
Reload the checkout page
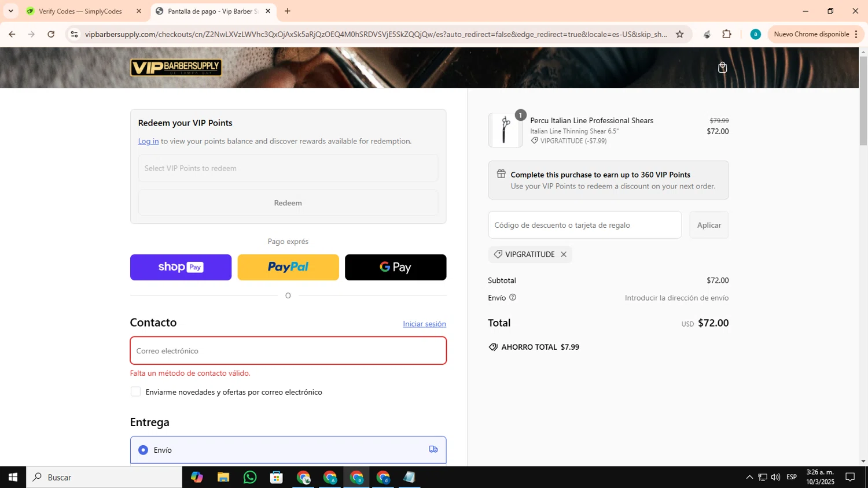[x=51, y=34]
